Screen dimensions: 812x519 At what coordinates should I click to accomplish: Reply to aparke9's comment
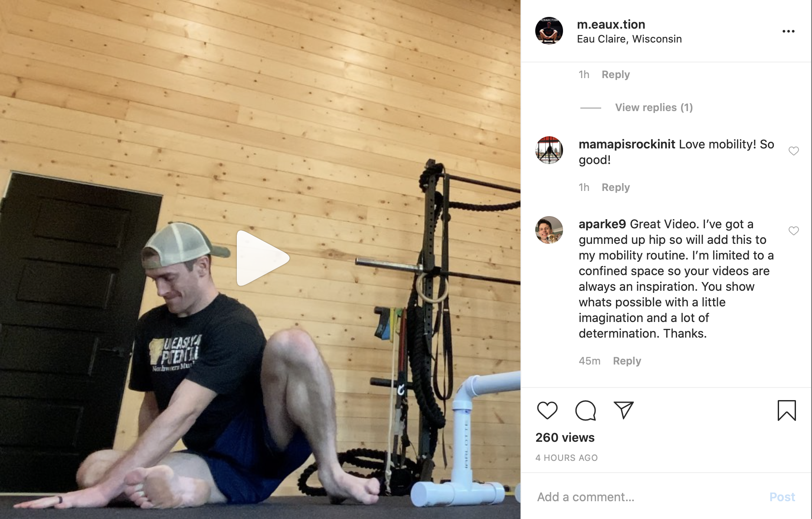(627, 361)
